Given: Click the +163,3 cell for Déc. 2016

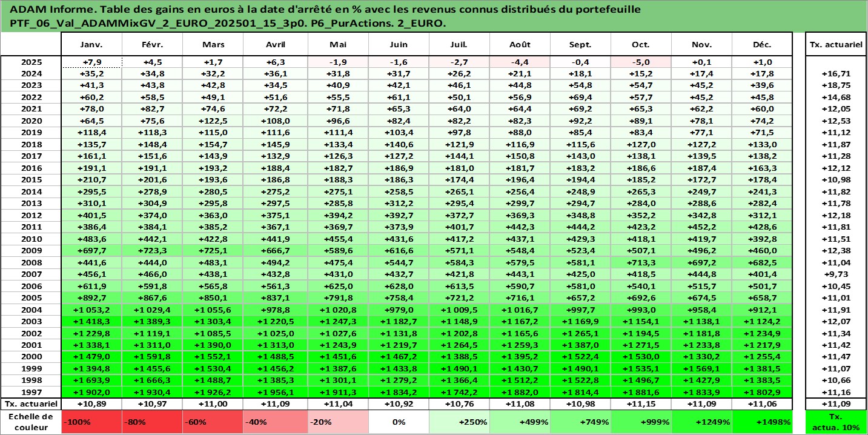Looking at the screenshot, I should point(762,168).
